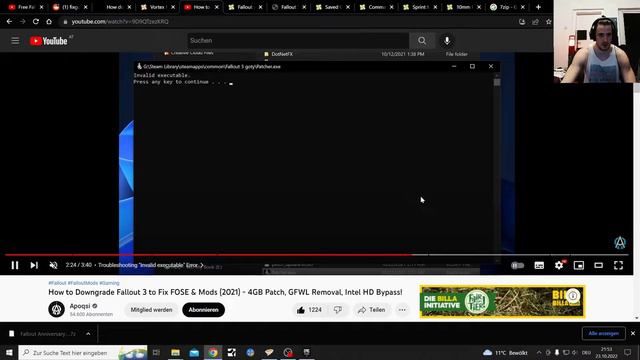Open the player settings gear
The height and width of the screenshot is (360, 640).
point(559,265)
